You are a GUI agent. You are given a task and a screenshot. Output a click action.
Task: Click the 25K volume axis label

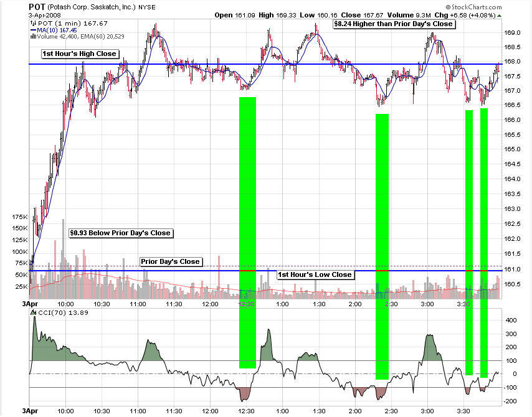click(21, 286)
